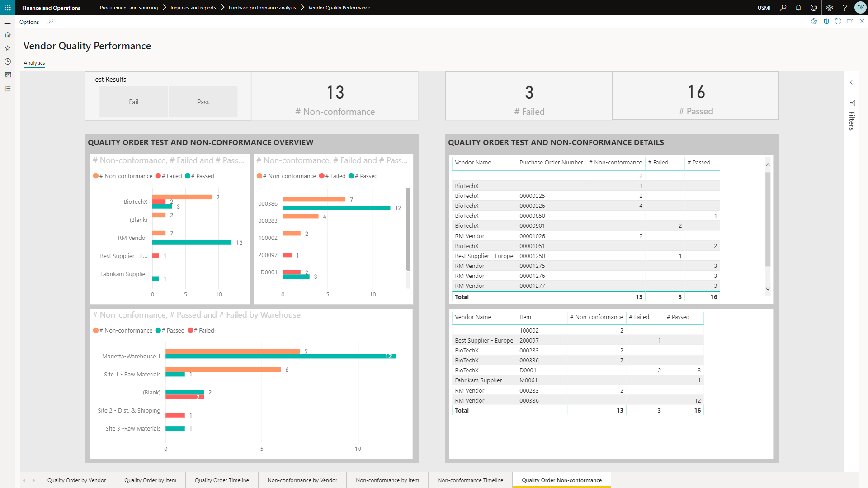Toggle the Pass test results slicer

tap(203, 102)
